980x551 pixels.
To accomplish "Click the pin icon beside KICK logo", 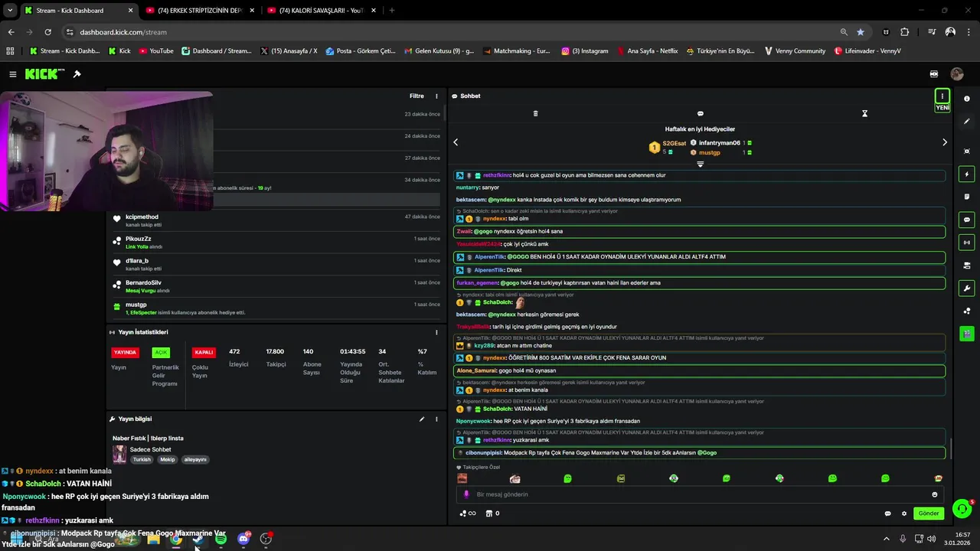I will tap(77, 74).
